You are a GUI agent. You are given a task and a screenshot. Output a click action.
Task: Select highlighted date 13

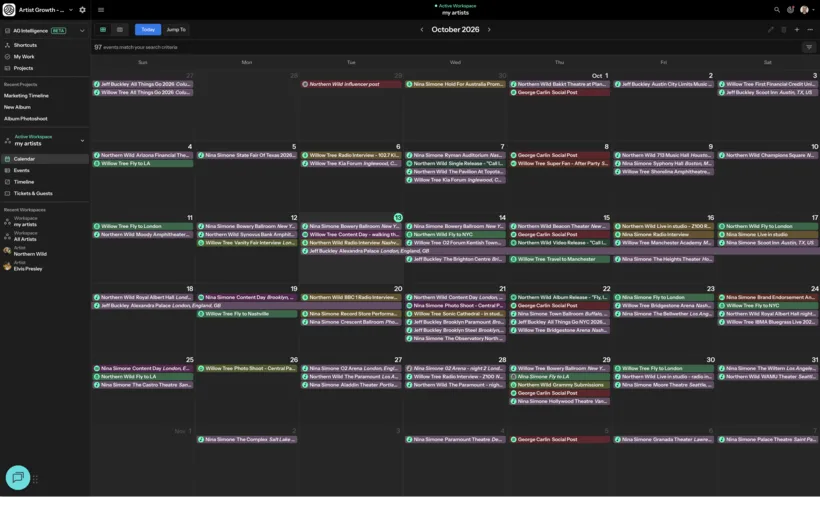(398, 218)
